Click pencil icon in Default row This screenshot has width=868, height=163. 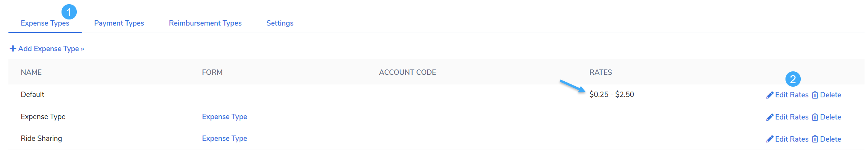click(x=770, y=95)
